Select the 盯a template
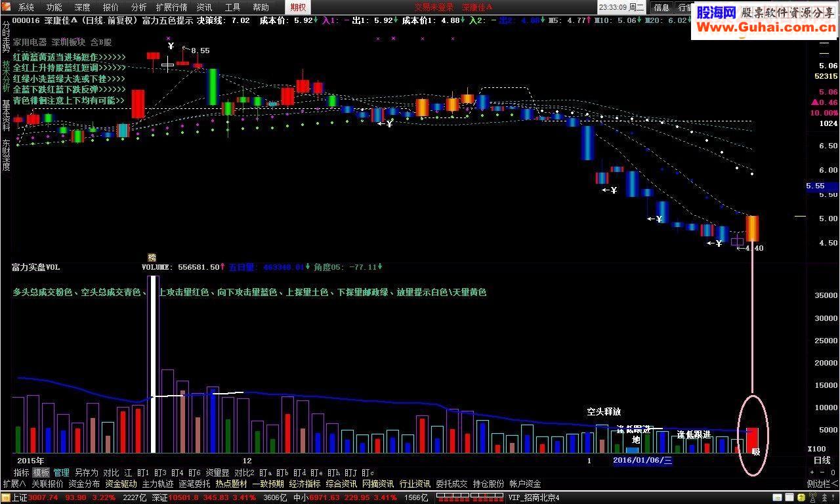The height and width of the screenshot is (504, 840). 266,472
